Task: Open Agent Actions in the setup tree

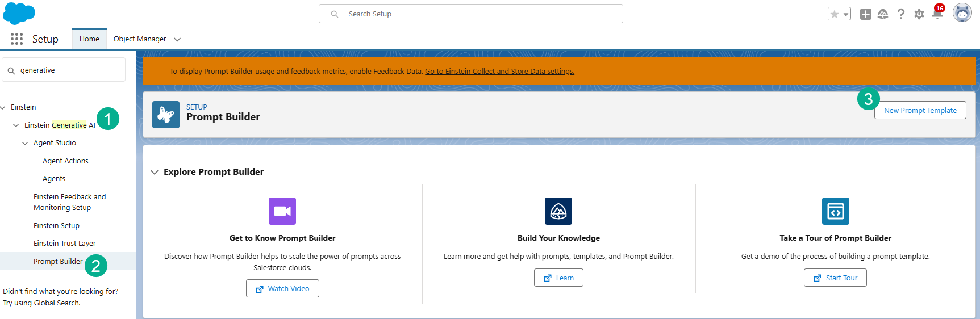Action: [65, 161]
